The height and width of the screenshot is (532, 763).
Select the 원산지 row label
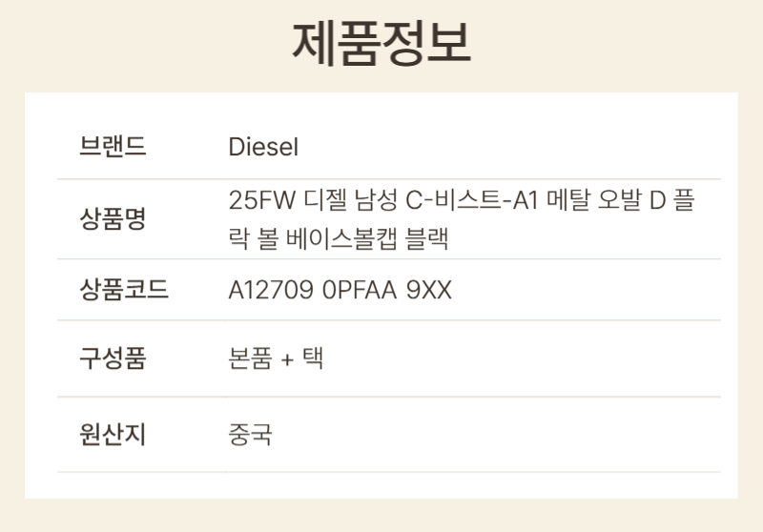pyautogui.click(x=113, y=435)
